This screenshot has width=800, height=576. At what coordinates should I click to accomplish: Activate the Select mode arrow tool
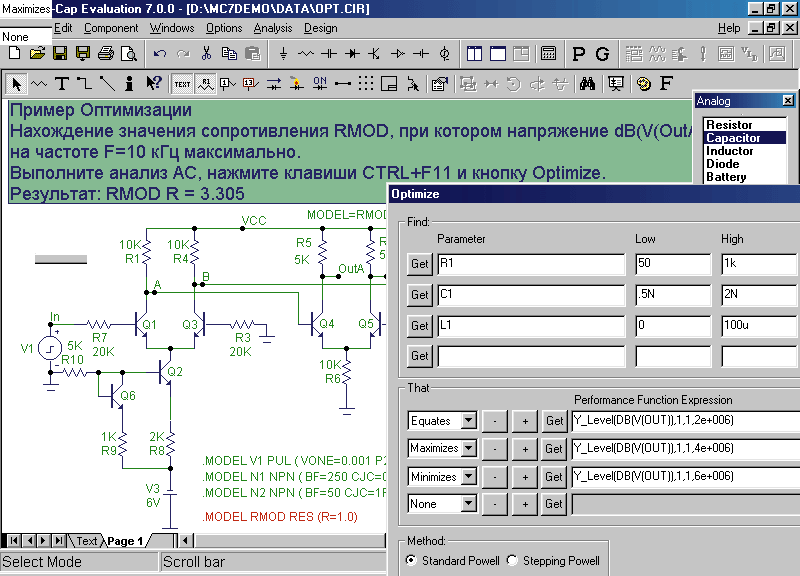click(16, 83)
